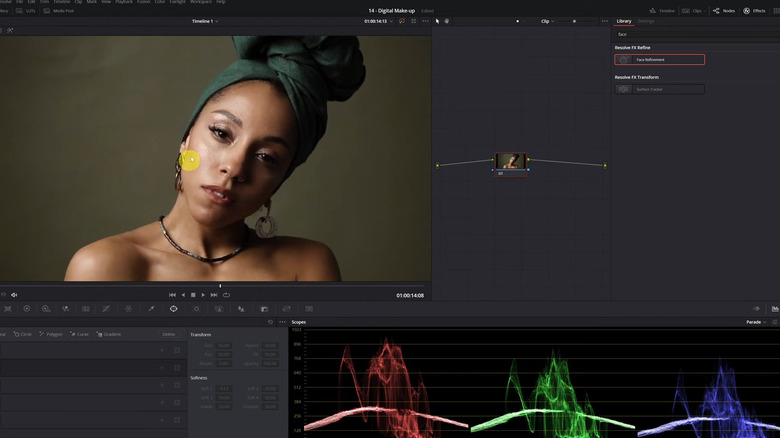Open the Settings tab in effects panel
Viewport: 780px width, 438px height.
click(x=647, y=21)
